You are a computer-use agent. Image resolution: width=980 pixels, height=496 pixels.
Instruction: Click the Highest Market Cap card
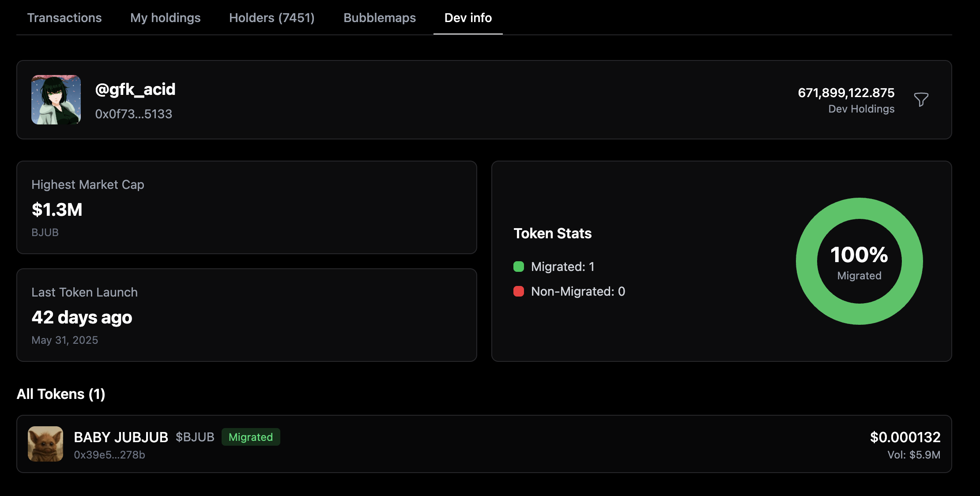246,207
